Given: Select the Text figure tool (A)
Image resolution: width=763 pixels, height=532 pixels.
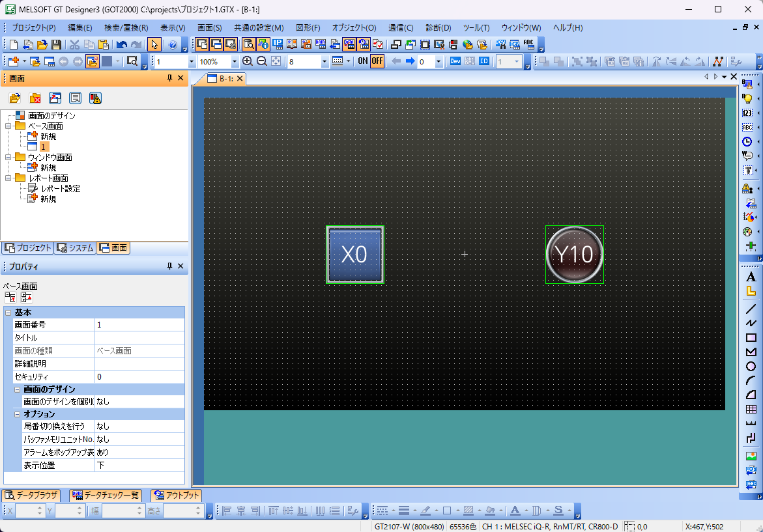Looking at the screenshot, I should (x=750, y=277).
